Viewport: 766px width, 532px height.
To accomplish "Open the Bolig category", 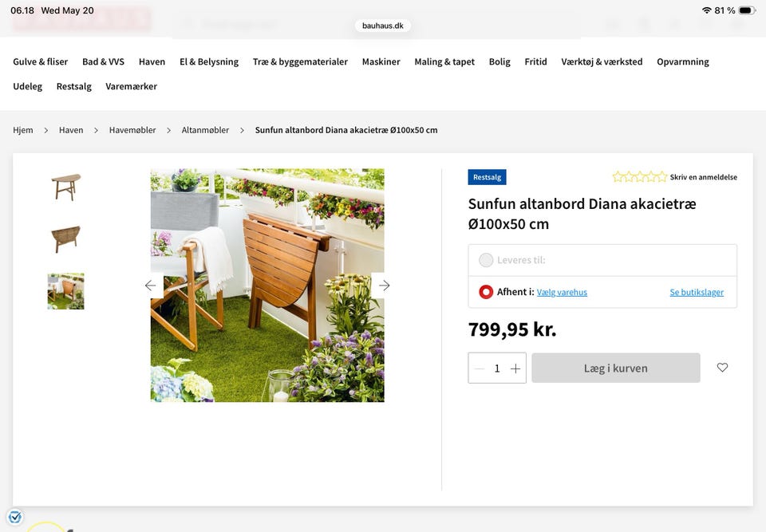I will pos(499,61).
